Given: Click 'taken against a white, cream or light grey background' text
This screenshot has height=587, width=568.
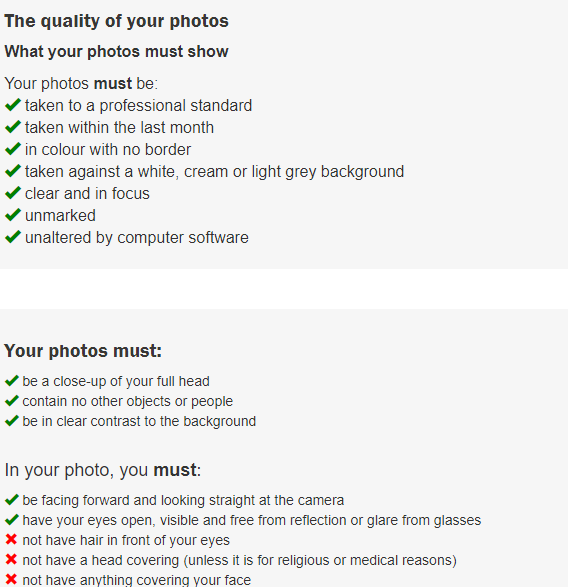Looking at the screenshot, I should point(215,172).
